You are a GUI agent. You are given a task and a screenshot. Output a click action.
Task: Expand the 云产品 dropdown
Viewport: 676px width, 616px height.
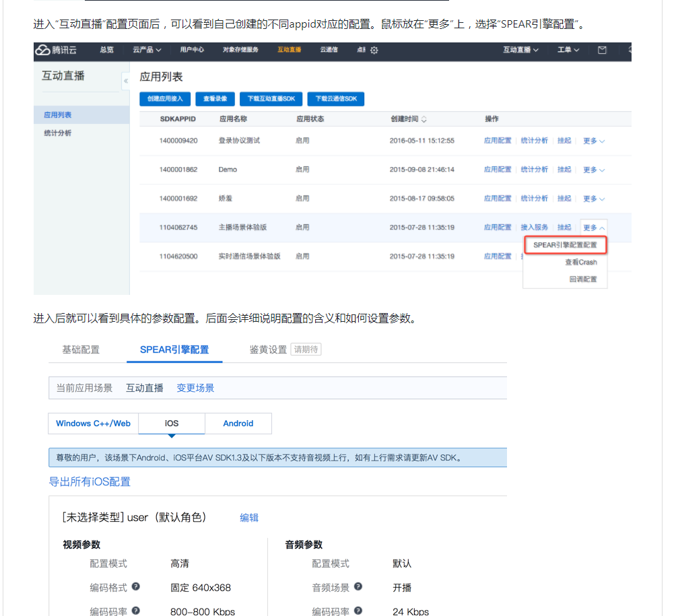(147, 50)
